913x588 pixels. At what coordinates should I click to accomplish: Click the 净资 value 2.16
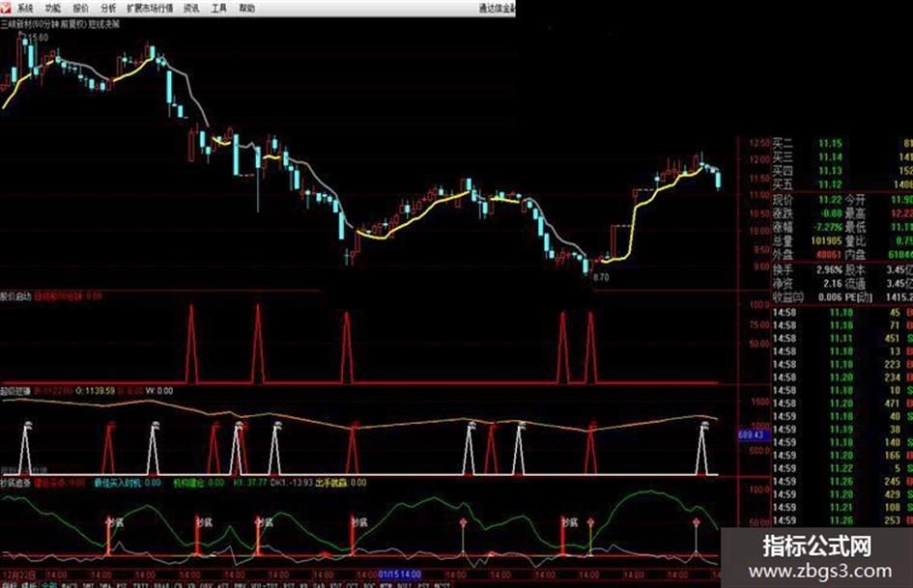(x=833, y=284)
